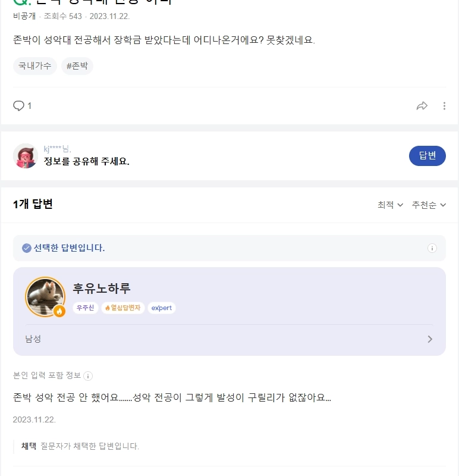
Task: Select the #존박 hashtag
Action: pos(77,66)
